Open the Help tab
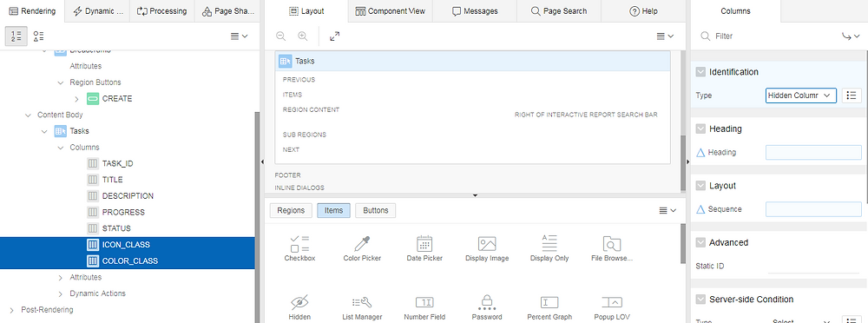The image size is (868, 323). click(643, 11)
